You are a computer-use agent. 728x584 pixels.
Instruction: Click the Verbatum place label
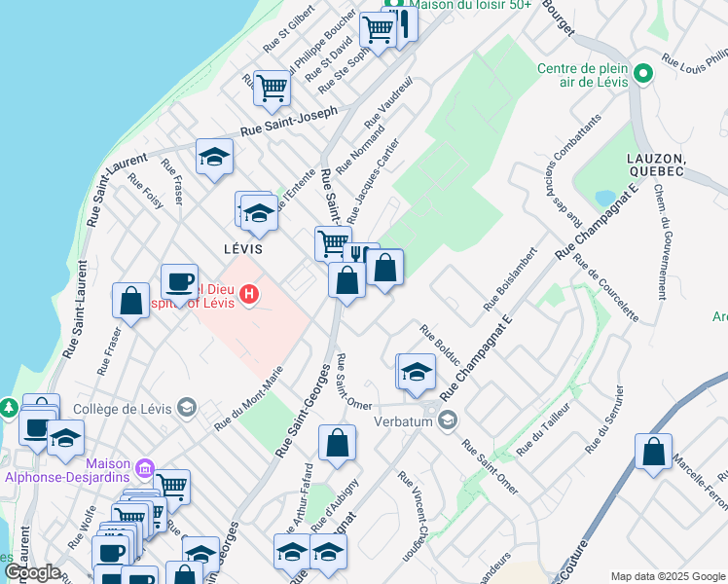(x=403, y=421)
